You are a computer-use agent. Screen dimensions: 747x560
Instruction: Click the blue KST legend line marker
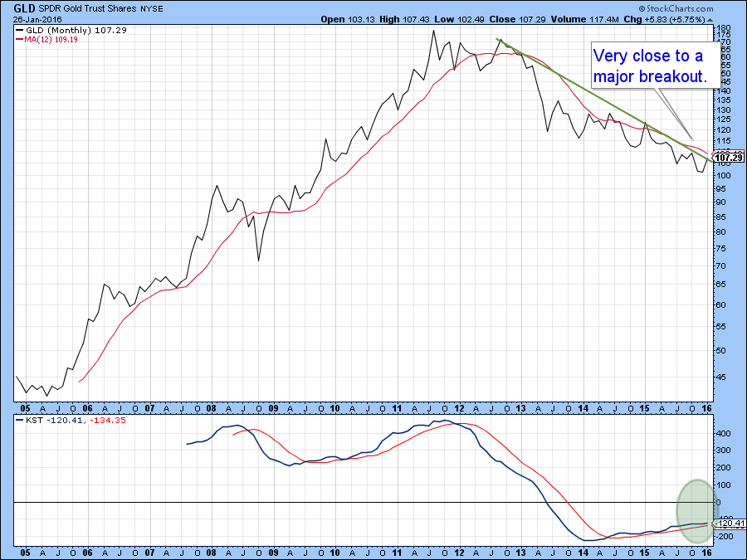pyautogui.click(x=20, y=420)
